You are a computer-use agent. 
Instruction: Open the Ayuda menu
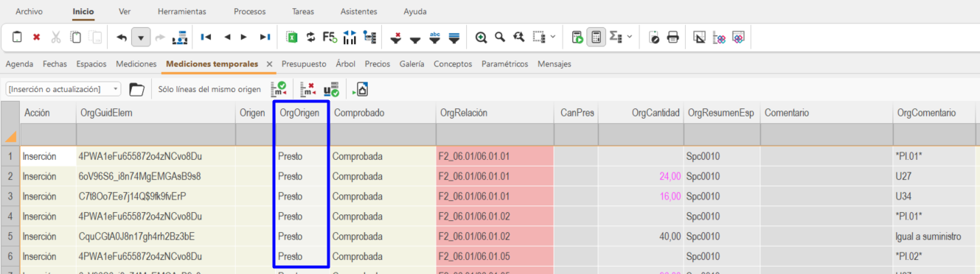(415, 12)
